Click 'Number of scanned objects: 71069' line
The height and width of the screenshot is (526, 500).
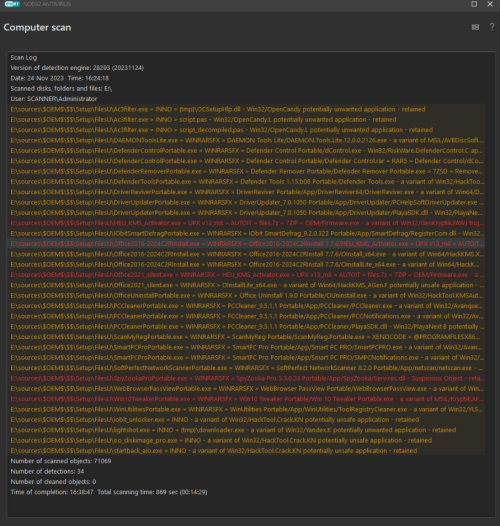(61, 461)
